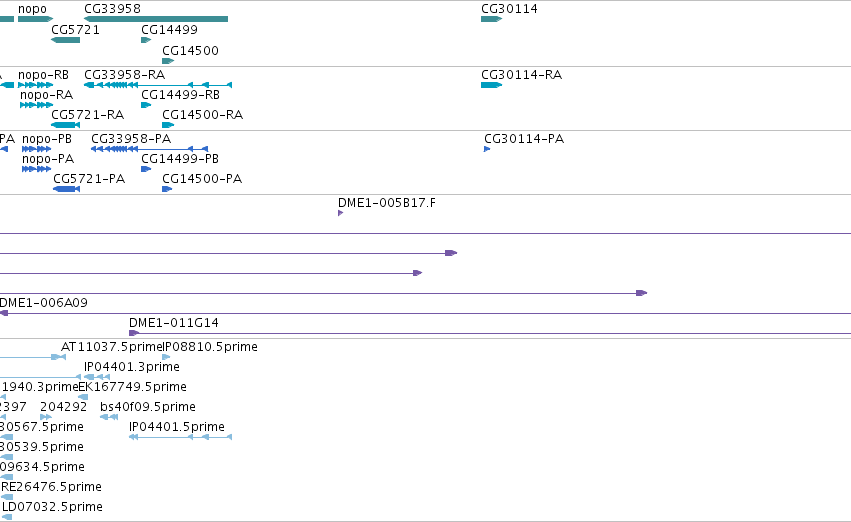Select the CG14499 gene label
Image resolution: width=851 pixels, height=522 pixels.
click(169, 29)
